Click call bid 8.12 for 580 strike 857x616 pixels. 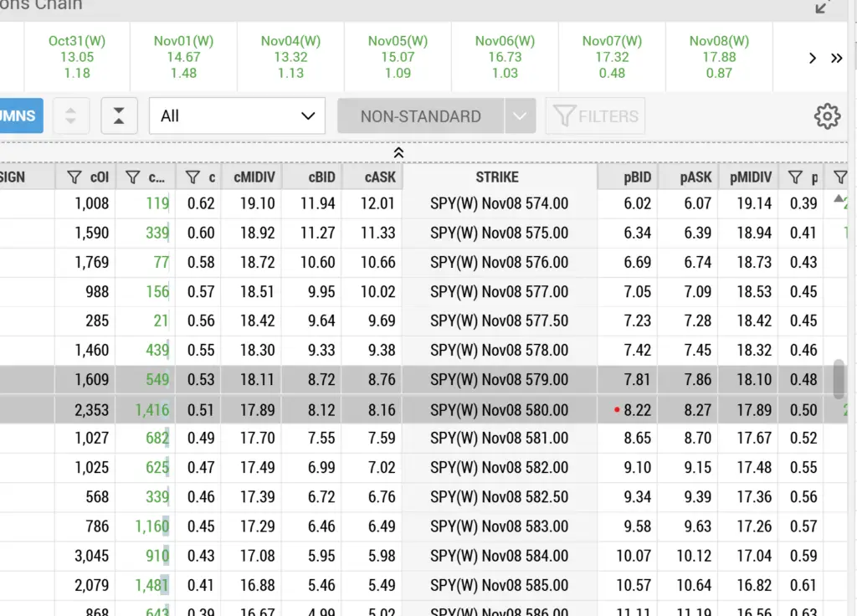point(321,410)
